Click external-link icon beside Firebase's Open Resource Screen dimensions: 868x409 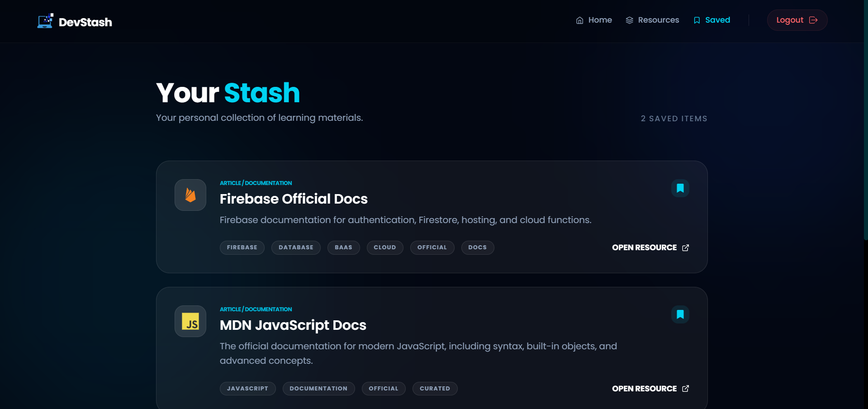[685, 247]
